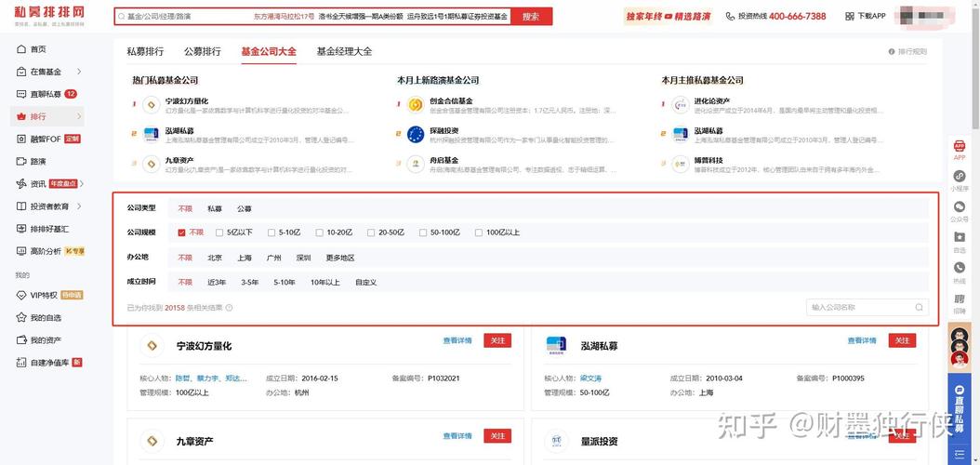Viewport: 980px width, 465px height.
Task: Open 更多地区 office location options
Action: click(x=339, y=258)
